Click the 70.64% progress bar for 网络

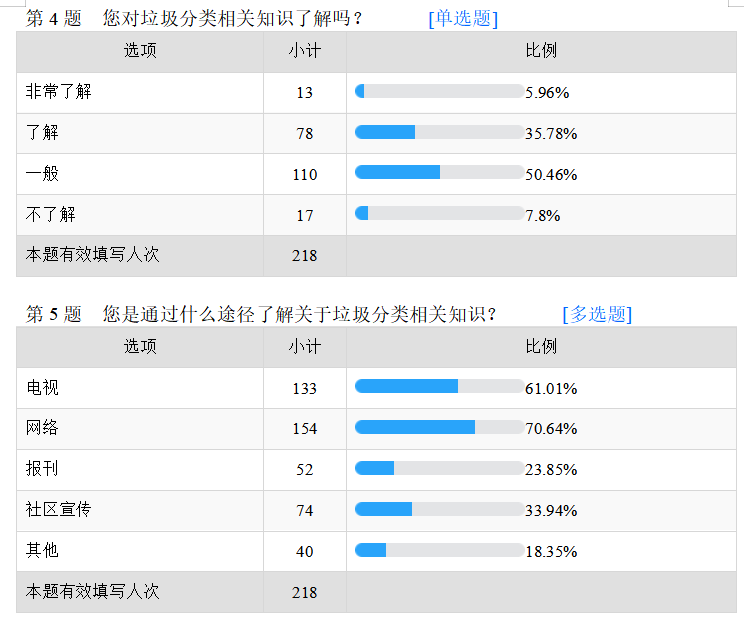(x=439, y=427)
